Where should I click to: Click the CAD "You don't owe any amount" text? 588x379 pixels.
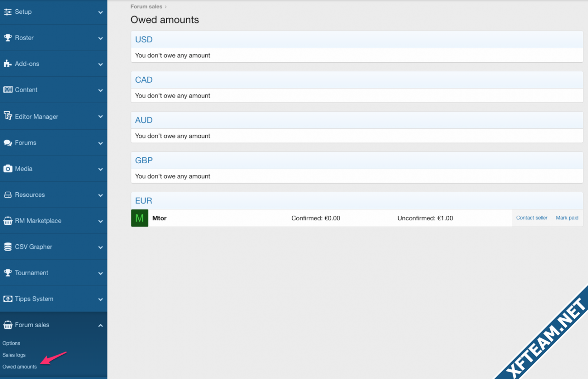tap(173, 96)
